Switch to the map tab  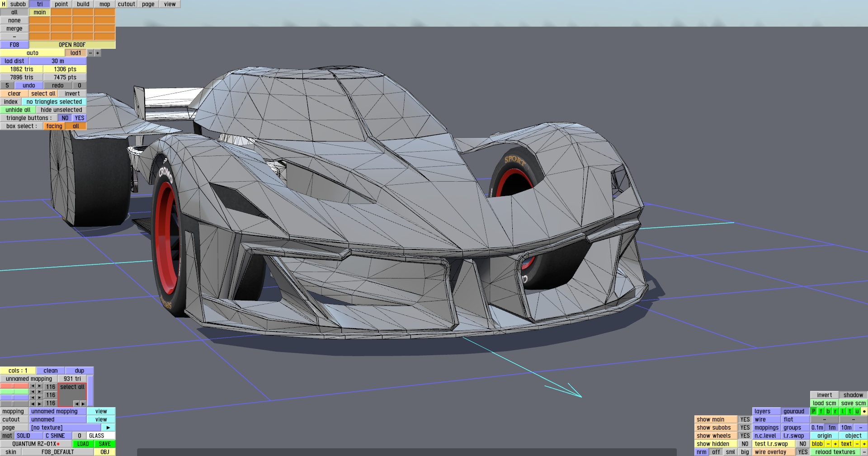pos(105,4)
